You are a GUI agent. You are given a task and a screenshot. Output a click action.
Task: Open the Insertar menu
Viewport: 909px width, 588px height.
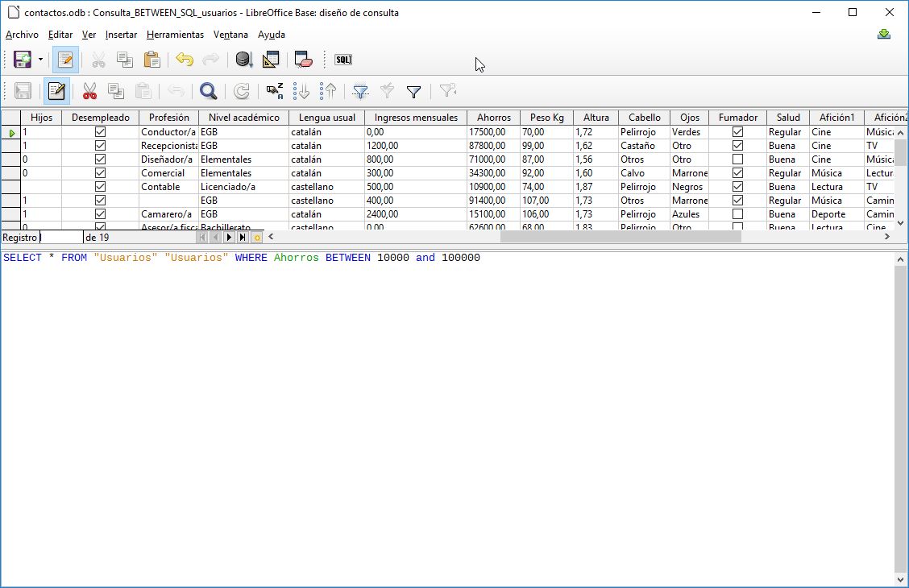121,35
